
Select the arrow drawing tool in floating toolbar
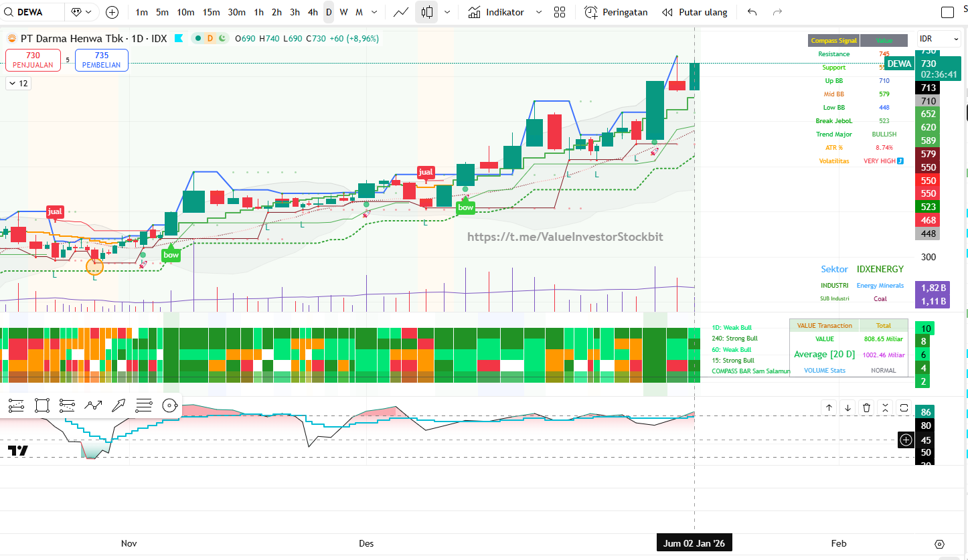pyautogui.click(x=118, y=405)
